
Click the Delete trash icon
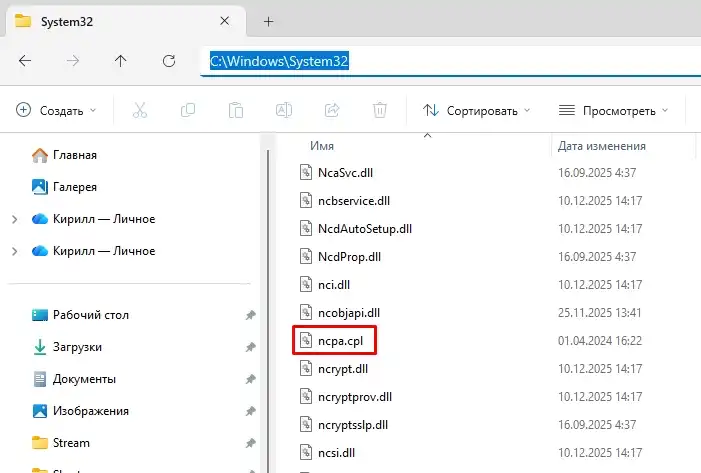point(380,110)
